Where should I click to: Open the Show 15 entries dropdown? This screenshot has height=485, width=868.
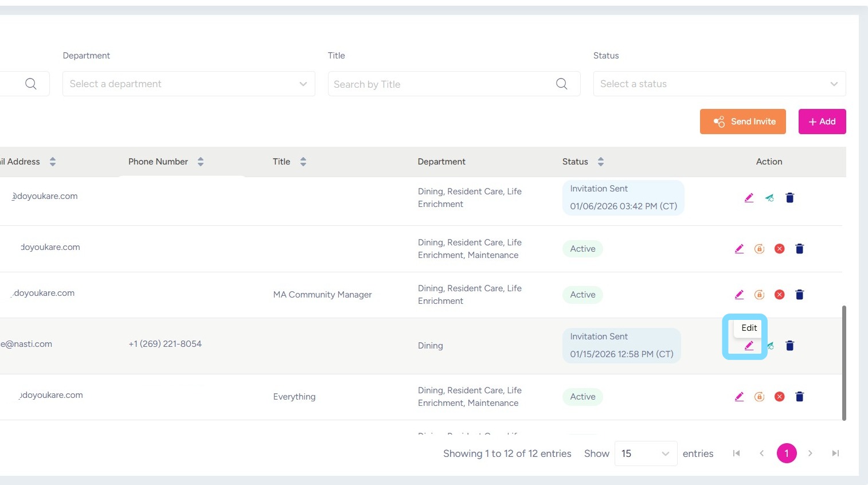646,453
